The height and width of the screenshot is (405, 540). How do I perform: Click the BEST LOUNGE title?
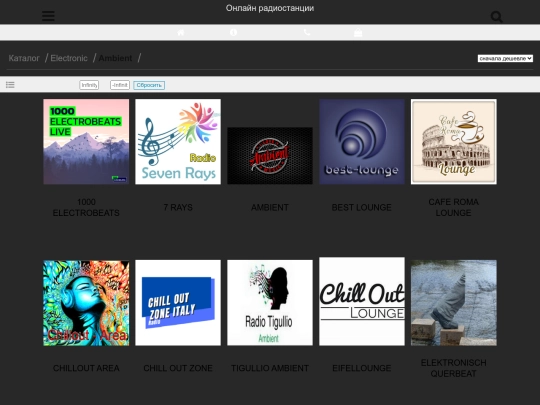pyautogui.click(x=362, y=207)
